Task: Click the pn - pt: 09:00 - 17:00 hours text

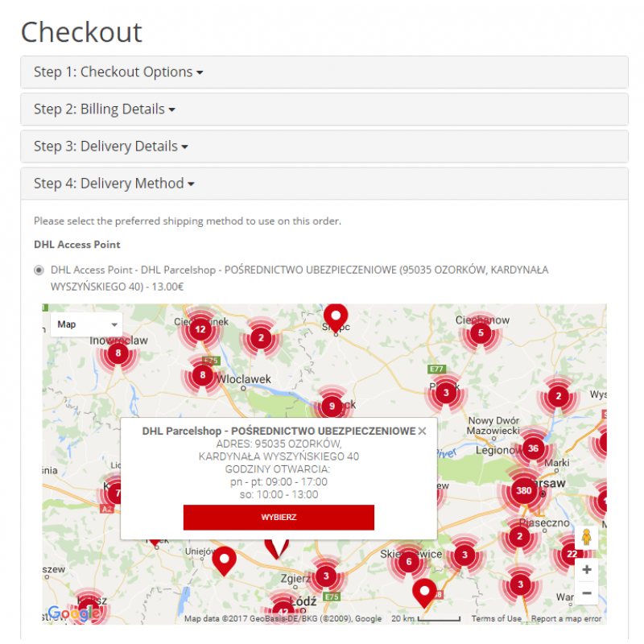Action: 279,481
